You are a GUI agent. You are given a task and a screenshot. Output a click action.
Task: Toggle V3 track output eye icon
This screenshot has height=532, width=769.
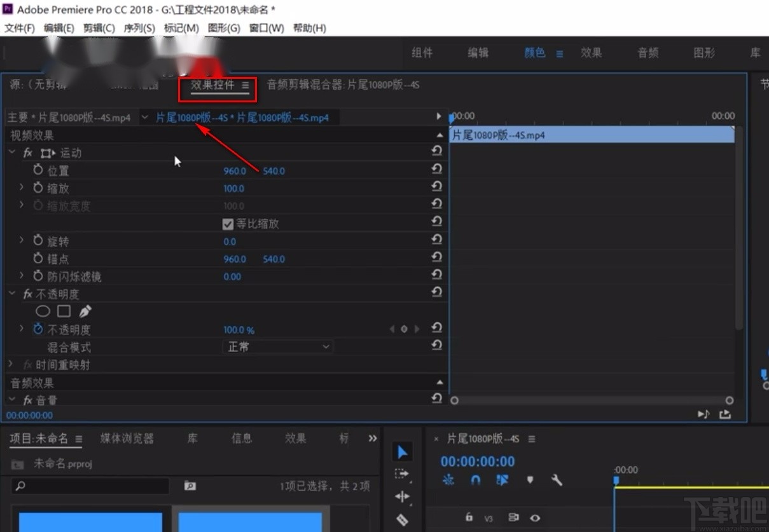tap(535, 518)
